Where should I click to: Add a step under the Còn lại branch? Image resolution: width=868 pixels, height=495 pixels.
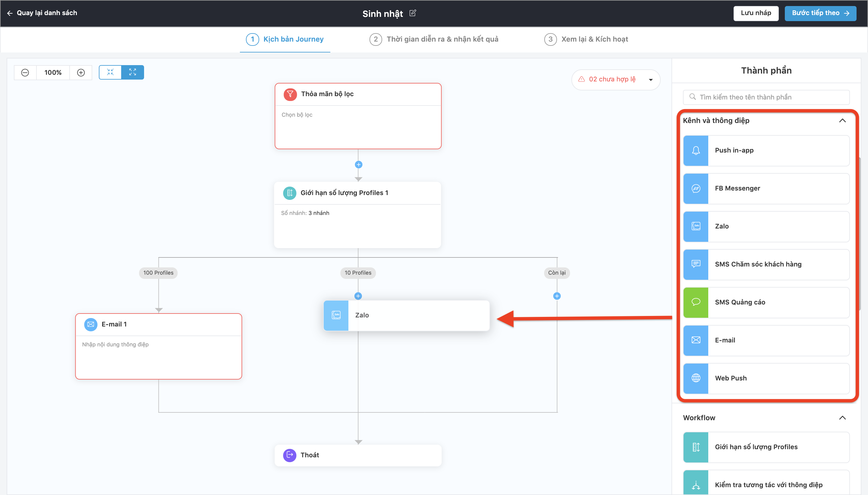(x=557, y=296)
